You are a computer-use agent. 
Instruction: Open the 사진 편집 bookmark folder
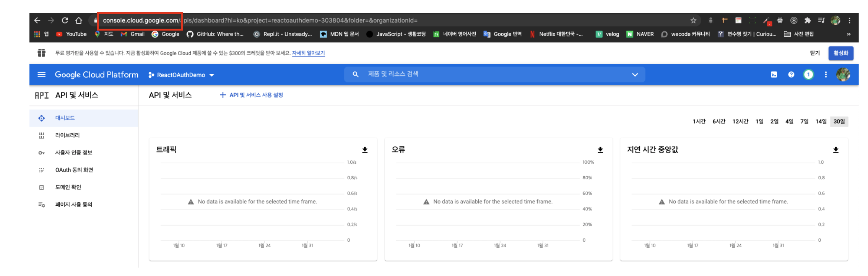tap(799, 34)
